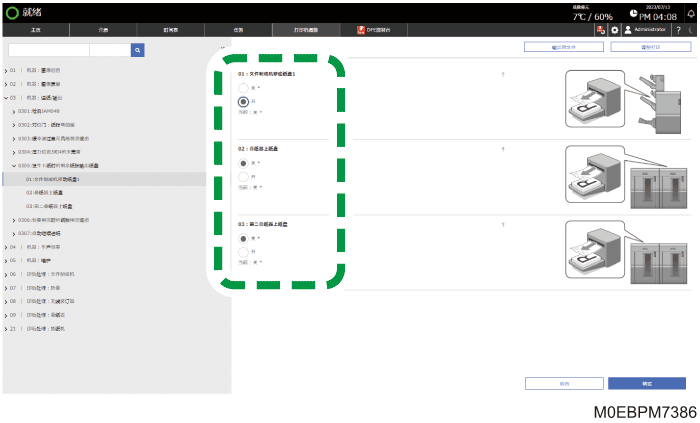
Task: Click the outlined cancel button at bottom
Action: pyautogui.click(x=564, y=383)
